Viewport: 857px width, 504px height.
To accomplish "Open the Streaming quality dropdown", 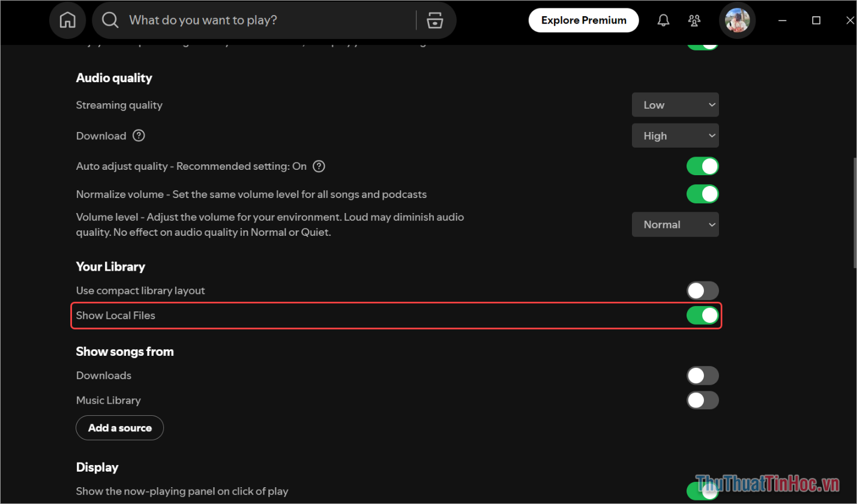I will [675, 104].
